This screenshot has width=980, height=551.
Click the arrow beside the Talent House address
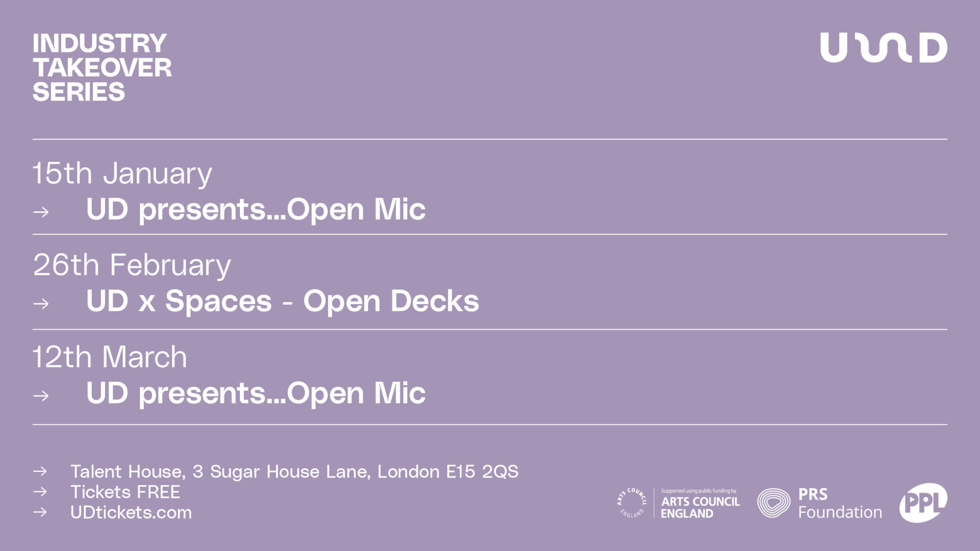40,471
